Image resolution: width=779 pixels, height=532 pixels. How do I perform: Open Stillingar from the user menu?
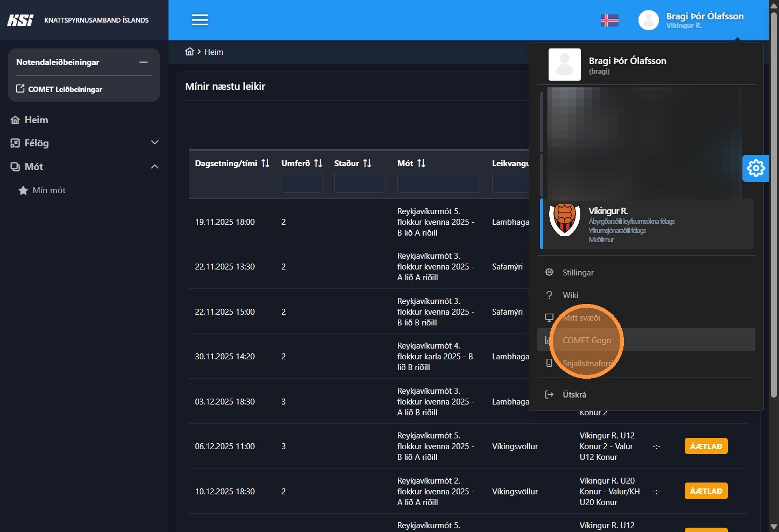(x=646, y=272)
